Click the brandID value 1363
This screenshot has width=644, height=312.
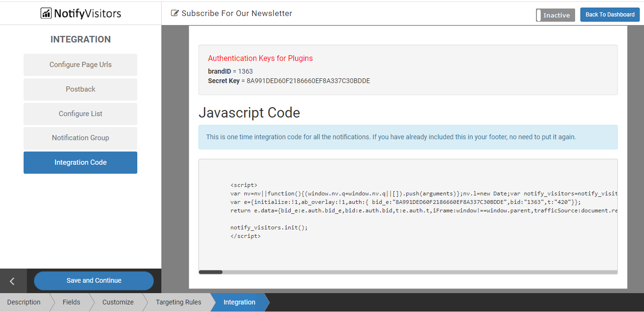245,71
